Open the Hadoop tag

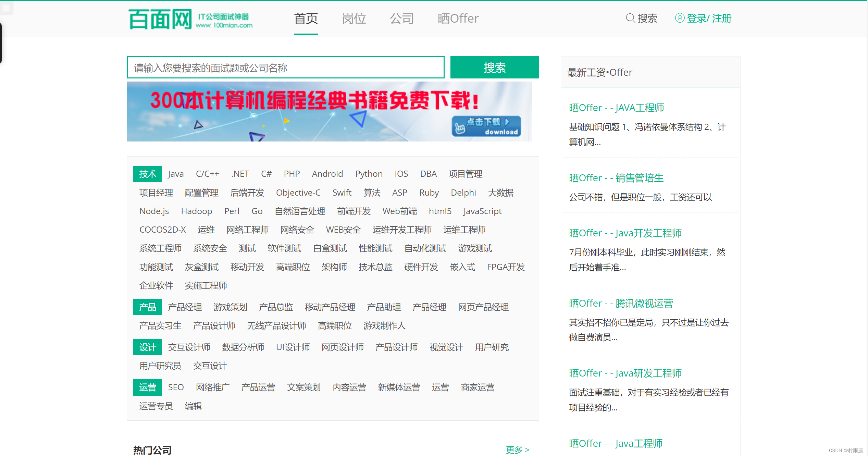(197, 211)
